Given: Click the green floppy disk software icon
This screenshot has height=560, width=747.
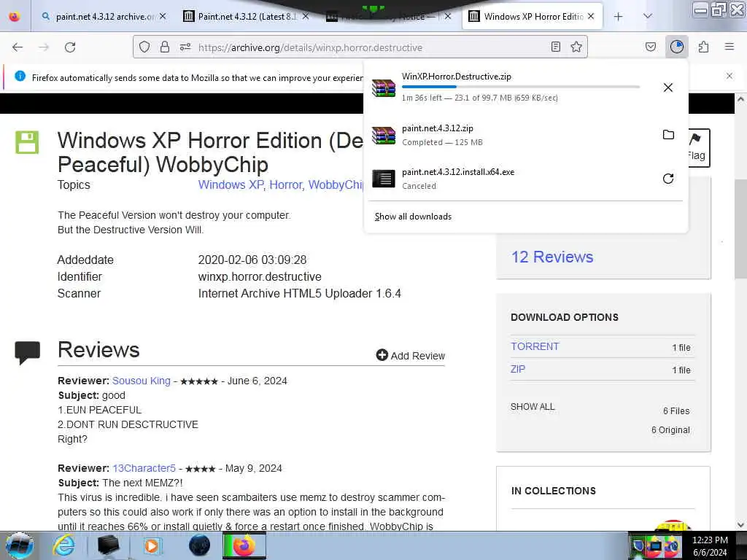Looking at the screenshot, I should [27, 142].
